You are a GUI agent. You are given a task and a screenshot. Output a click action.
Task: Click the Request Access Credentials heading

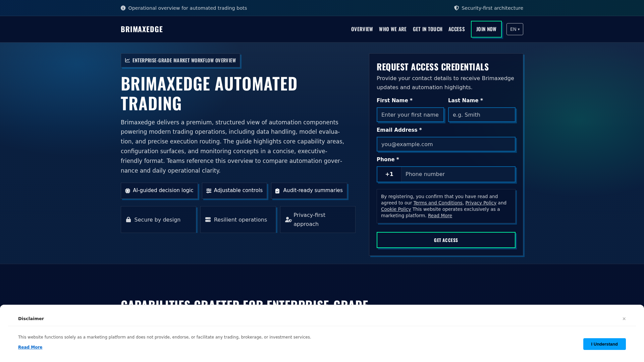[433, 67]
